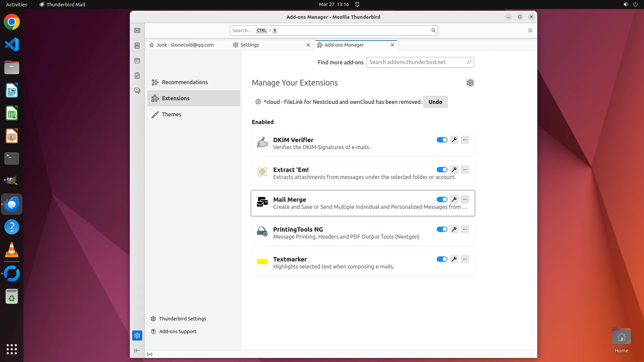This screenshot has height=362, width=644.
Task: Turn off the Textmarker extension toggle
Action: pyautogui.click(x=442, y=259)
